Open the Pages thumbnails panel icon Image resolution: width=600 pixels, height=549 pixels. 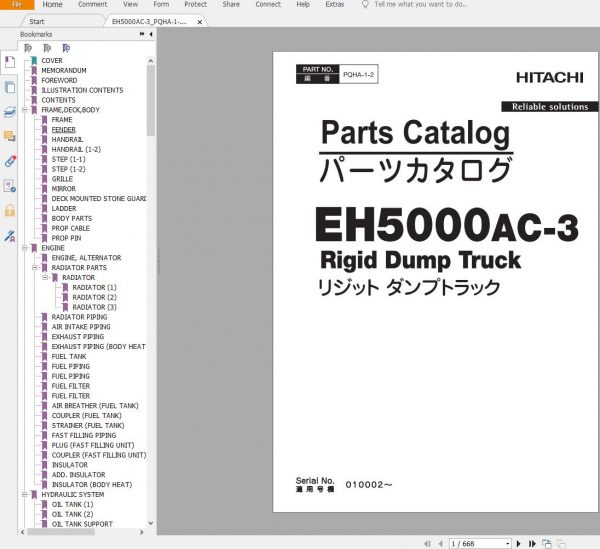(10, 87)
